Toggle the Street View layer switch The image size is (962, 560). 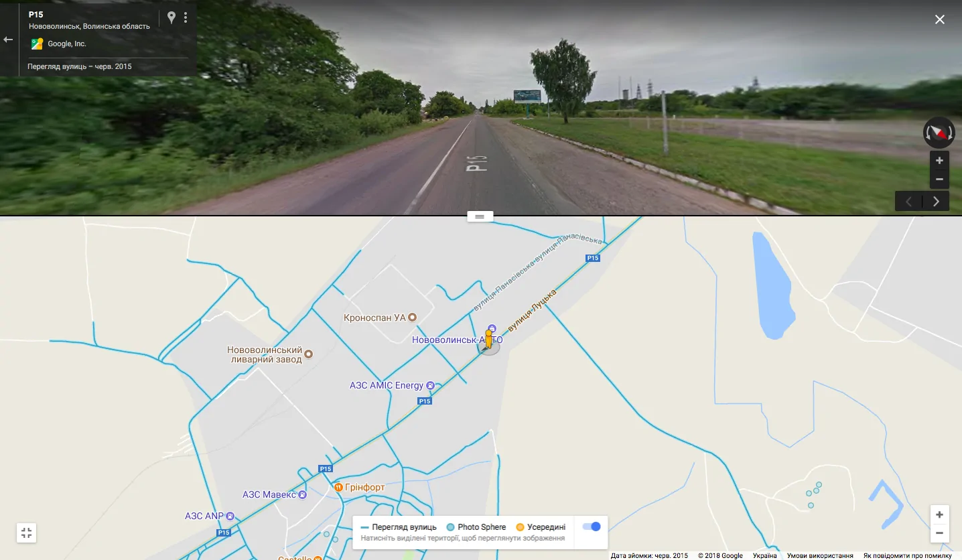coord(592,527)
